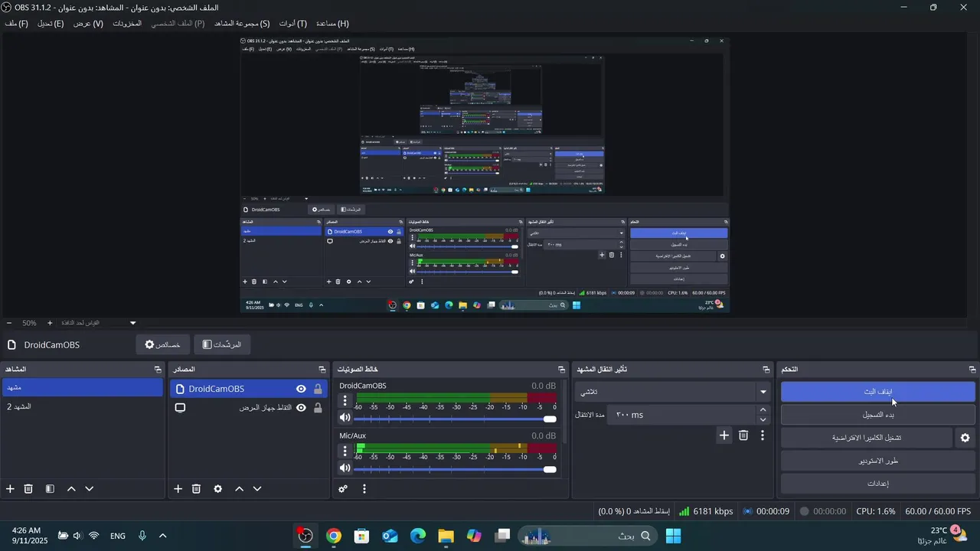Open Microsoft Edge from the taskbar
This screenshot has height=551, width=980.
[418, 536]
